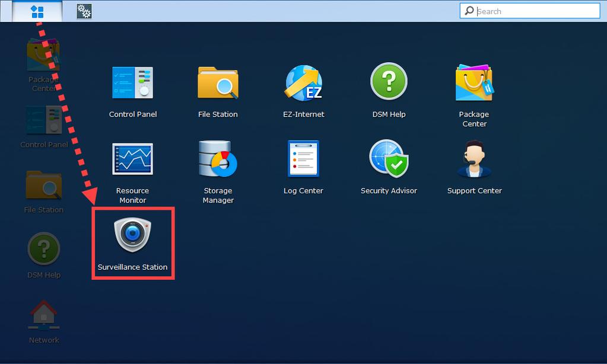Select the dimmed Package Center desktop shortcut
The width and height of the screenshot is (607, 364).
tap(43, 65)
